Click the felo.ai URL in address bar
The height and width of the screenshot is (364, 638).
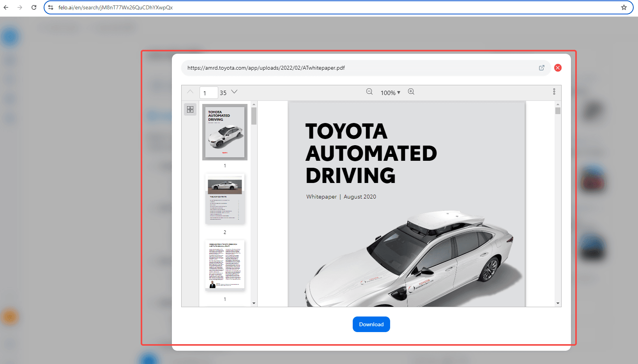115,7
